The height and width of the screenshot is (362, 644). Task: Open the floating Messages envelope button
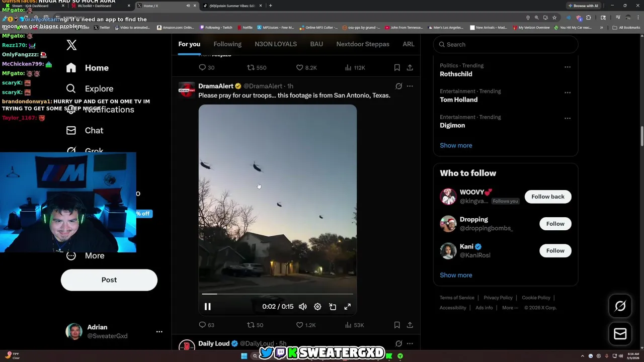pos(620,333)
